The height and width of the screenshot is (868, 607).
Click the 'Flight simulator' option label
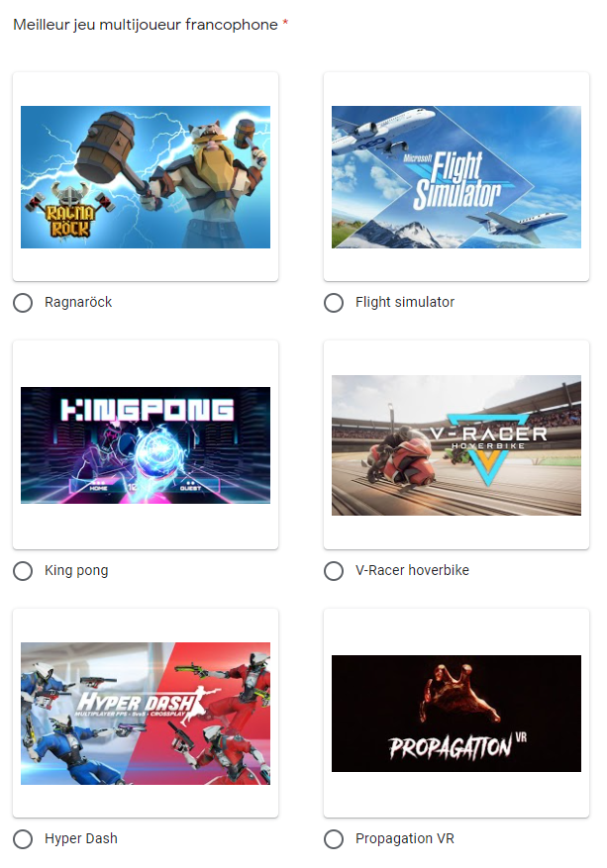point(405,302)
